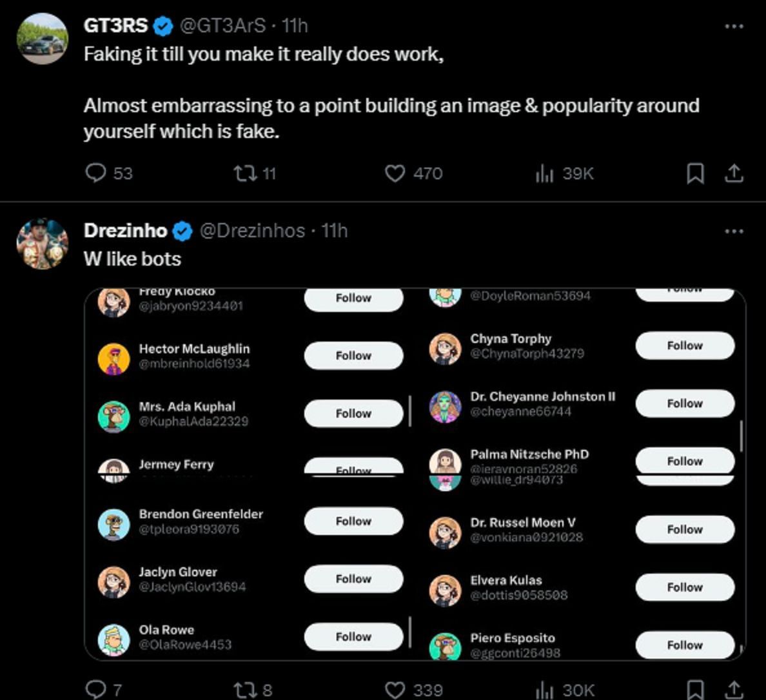Screen dimensions: 766x700
Task: Follow Mrs. Ada Kuphal
Action: tap(353, 414)
